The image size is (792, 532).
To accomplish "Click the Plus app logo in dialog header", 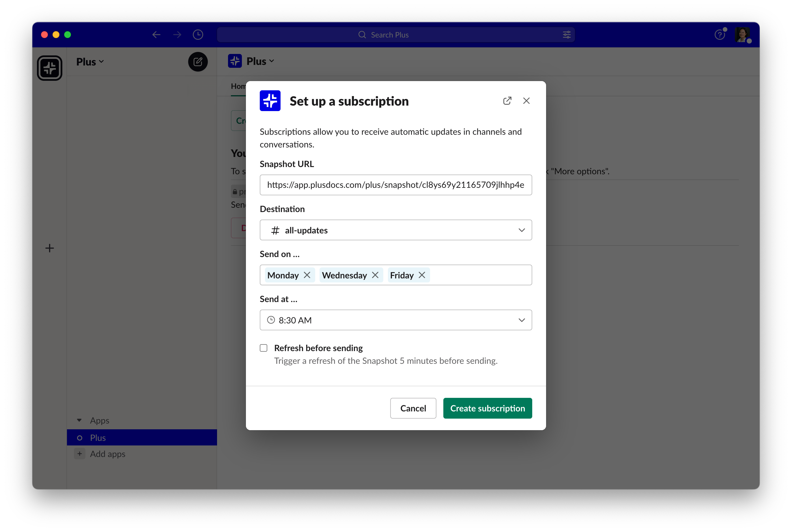I will 270,101.
